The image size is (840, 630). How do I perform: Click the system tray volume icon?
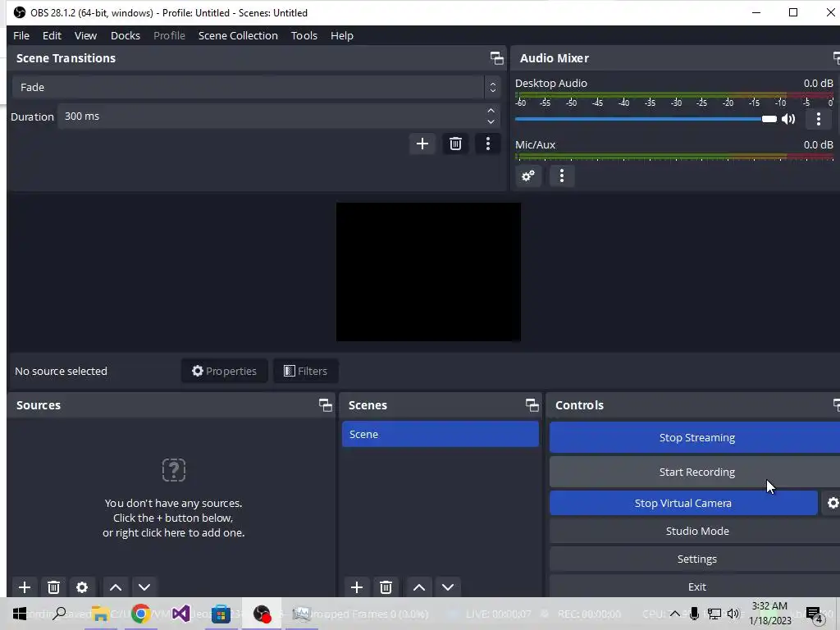pyautogui.click(x=733, y=614)
